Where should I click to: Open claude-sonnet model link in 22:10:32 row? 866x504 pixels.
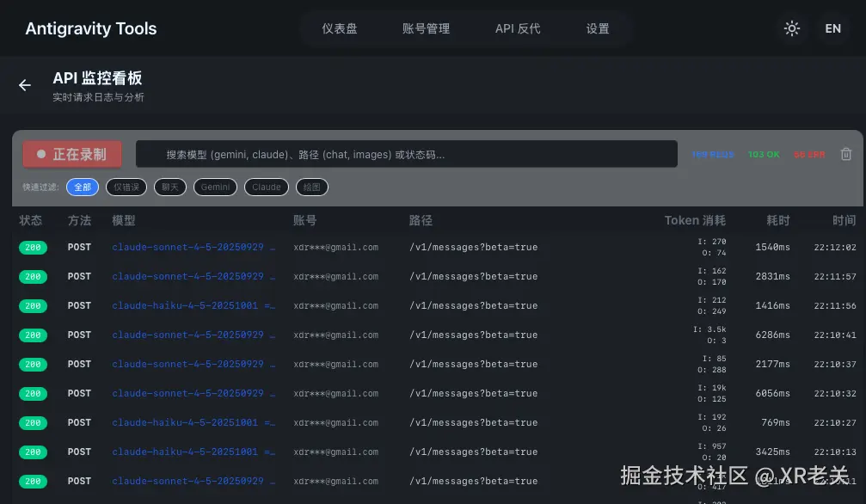click(193, 393)
